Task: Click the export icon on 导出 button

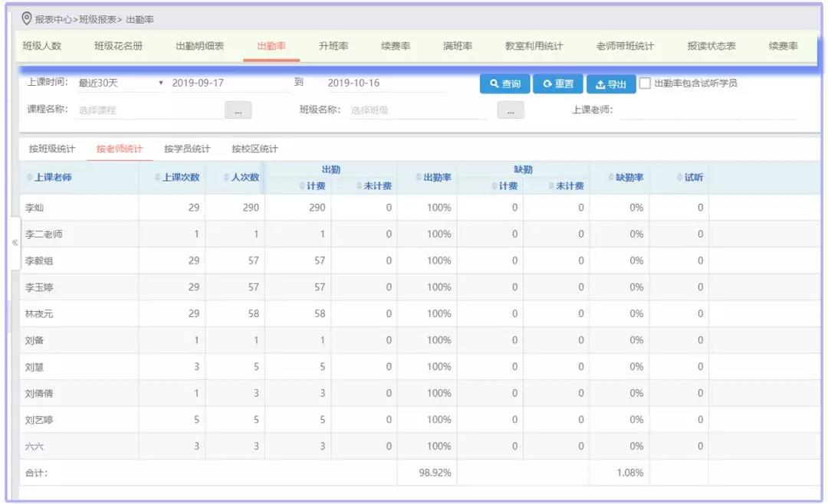Action: click(600, 83)
